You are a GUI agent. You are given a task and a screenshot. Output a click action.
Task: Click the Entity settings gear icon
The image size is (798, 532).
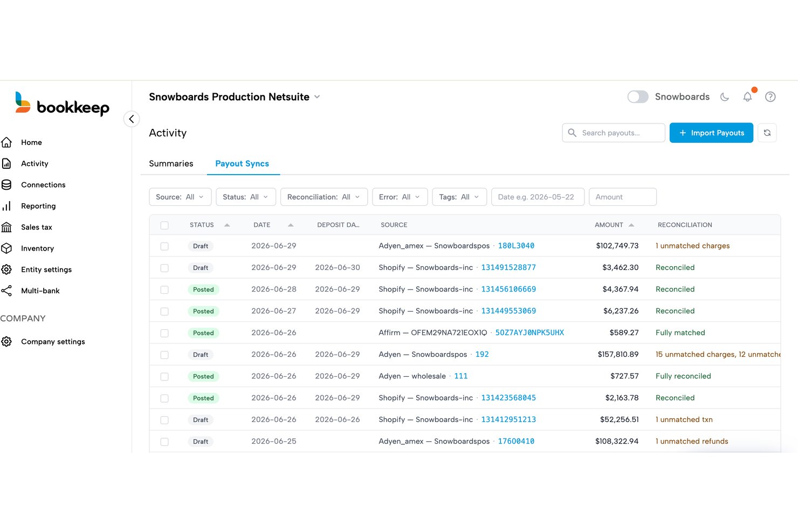[6, 270]
